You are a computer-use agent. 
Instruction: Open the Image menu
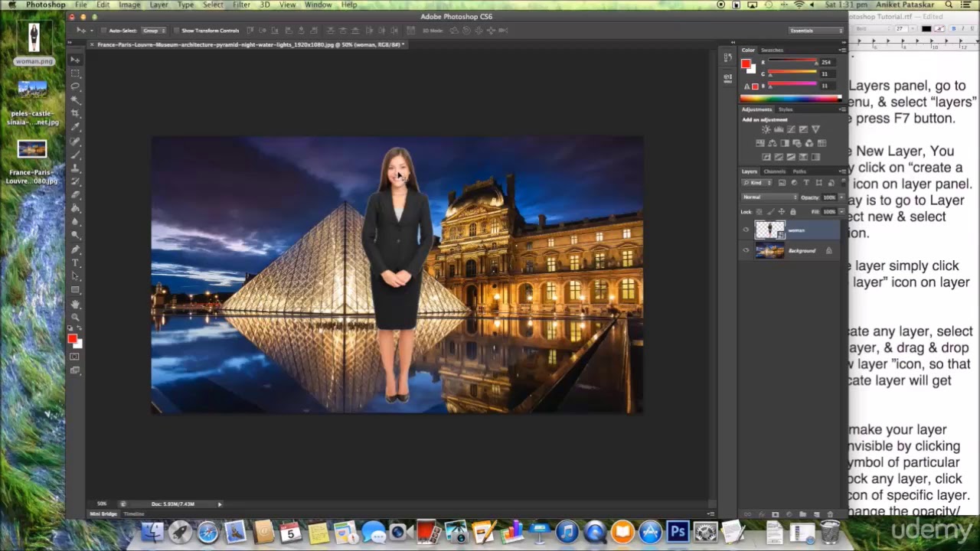[x=129, y=5]
